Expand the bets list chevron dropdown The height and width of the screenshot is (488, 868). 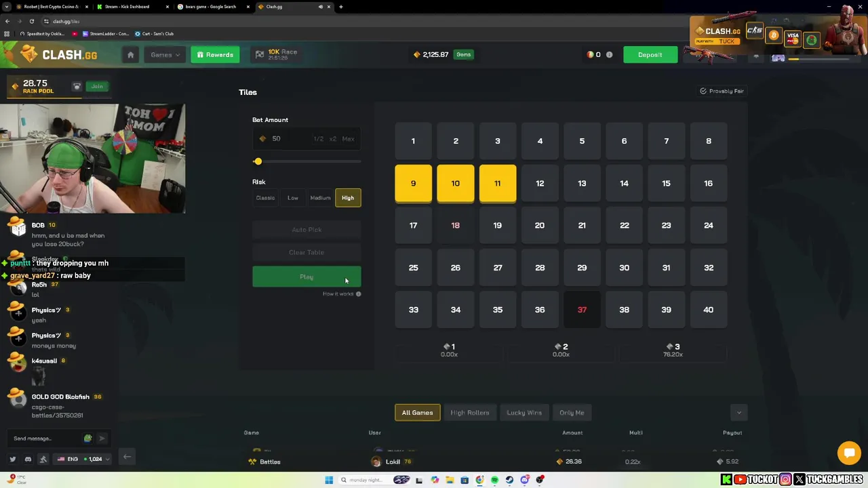pyautogui.click(x=739, y=413)
